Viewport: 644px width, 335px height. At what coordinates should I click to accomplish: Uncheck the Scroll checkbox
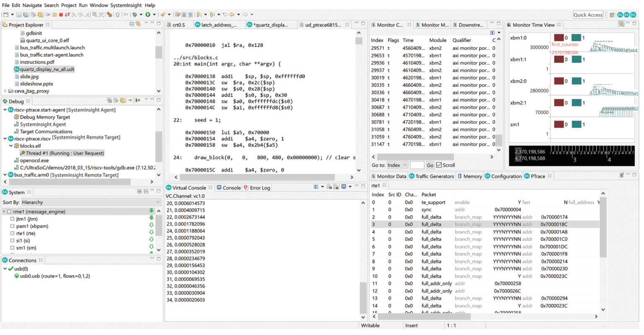tap(439, 165)
